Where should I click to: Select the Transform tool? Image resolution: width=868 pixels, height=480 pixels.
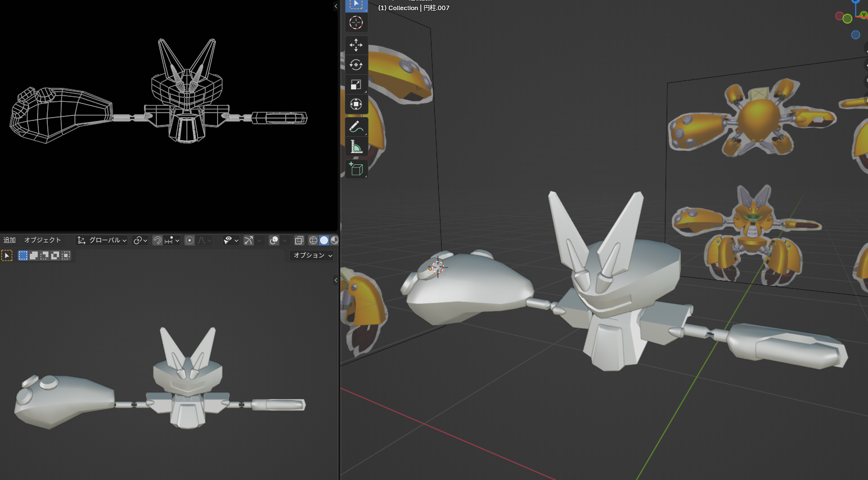point(356,104)
